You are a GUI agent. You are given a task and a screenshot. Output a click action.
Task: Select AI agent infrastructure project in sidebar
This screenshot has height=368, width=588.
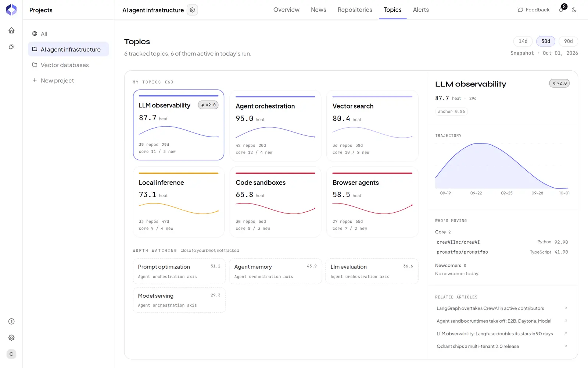[x=68, y=49]
